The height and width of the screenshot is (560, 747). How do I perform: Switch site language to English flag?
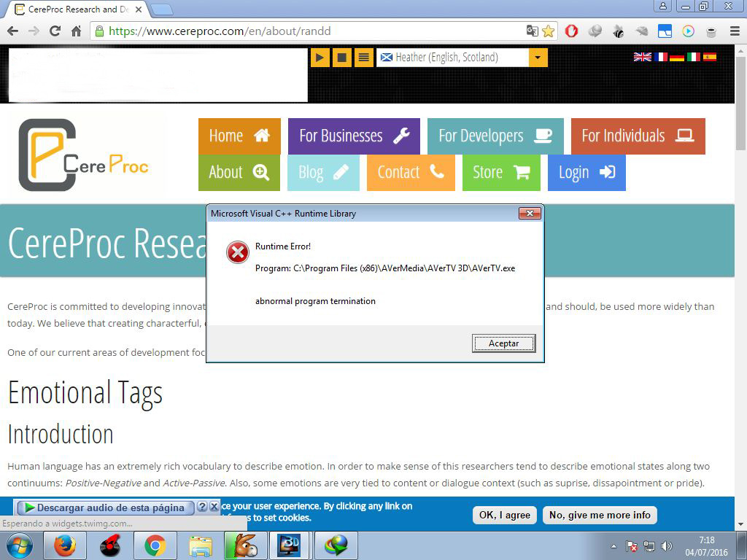642,57
